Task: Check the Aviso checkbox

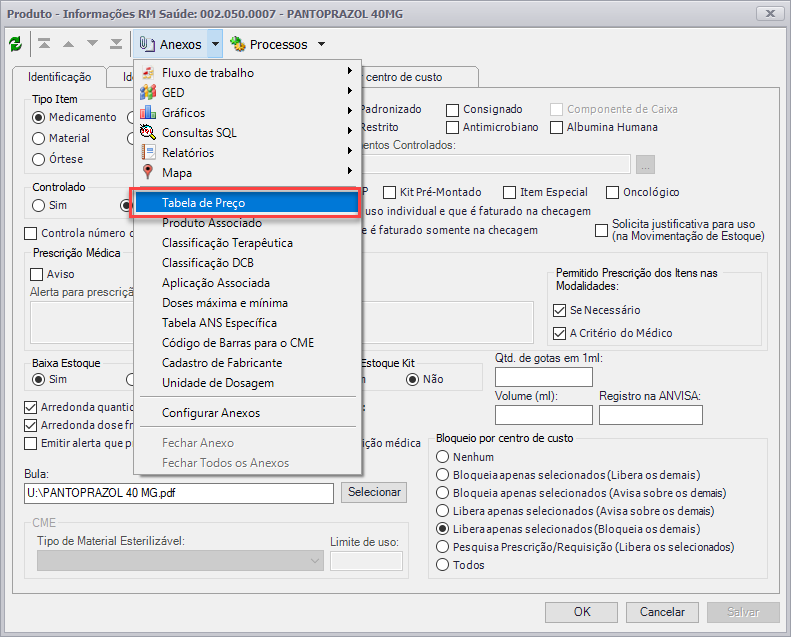Action: click(36, 274)
